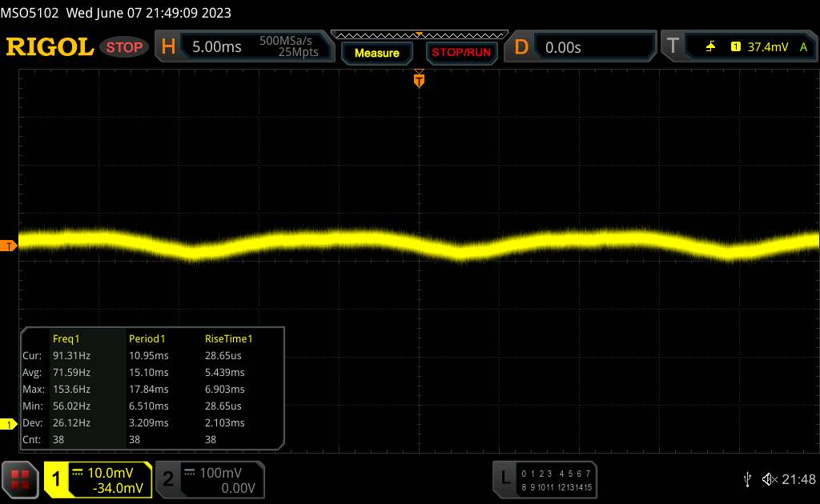Image resolution: width=820 pixels, height=504 pixels.
Task: Click the waveform memory position bar
Action: (419, 34)
